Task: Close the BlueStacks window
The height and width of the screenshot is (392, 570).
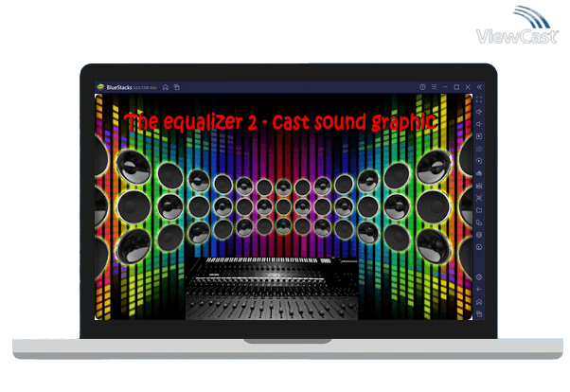Action: click(x=468, y=87)
